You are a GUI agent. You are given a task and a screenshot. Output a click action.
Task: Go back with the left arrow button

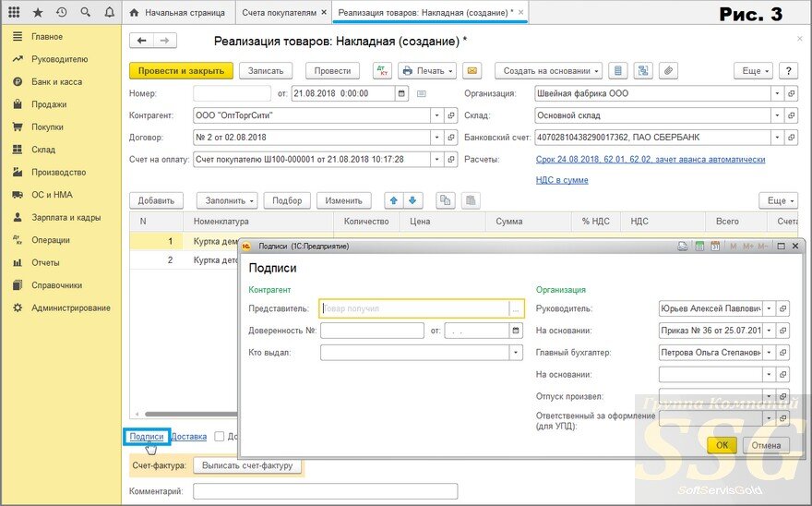(x=141, y=41)
